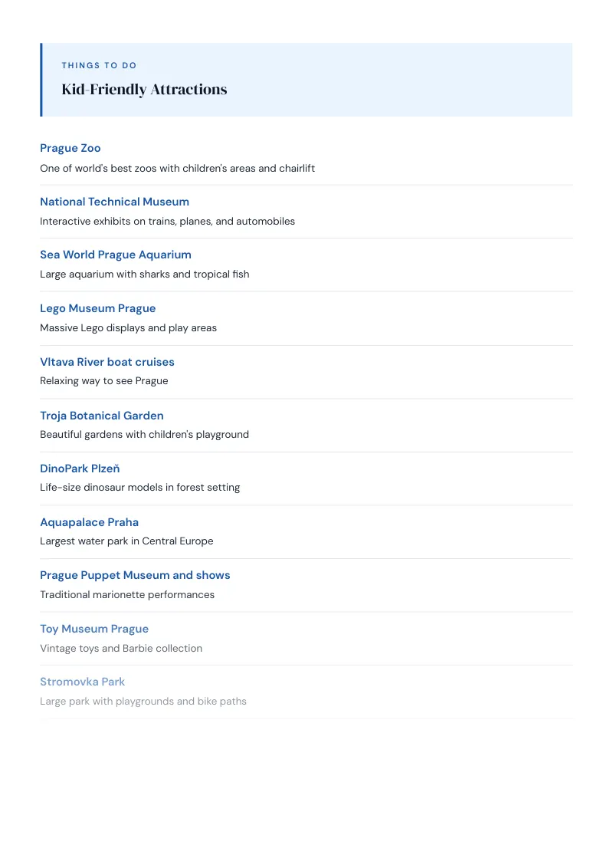Click the Aquapalace Praha link

(x=89, y=523)
